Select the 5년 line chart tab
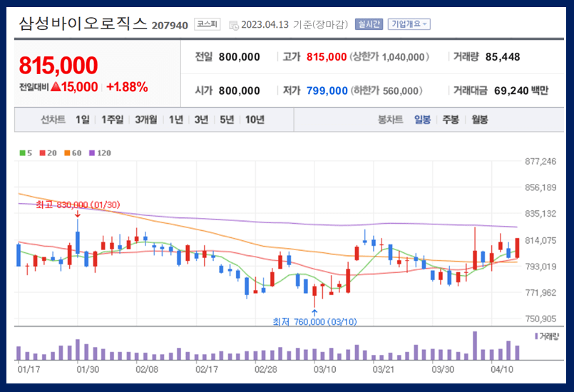 pyautogui.click(x=227, y=120)
